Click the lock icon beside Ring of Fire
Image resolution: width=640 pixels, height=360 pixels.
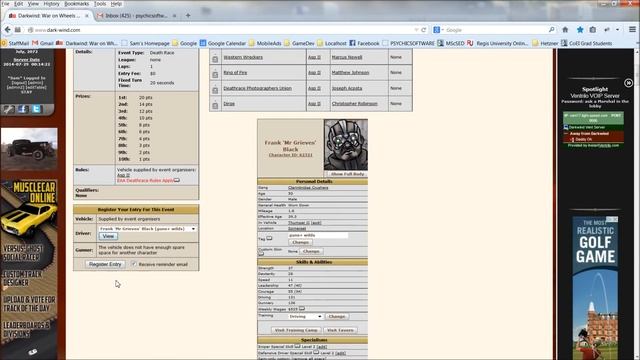[x=215, y=74]
